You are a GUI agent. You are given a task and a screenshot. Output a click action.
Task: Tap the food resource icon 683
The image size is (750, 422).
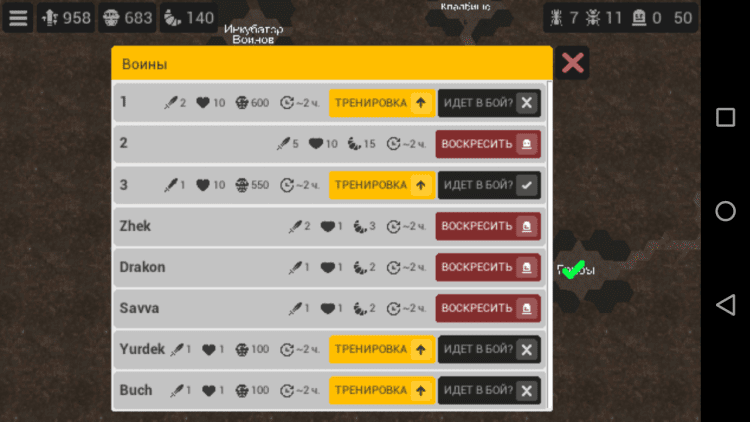click(111, 18)
